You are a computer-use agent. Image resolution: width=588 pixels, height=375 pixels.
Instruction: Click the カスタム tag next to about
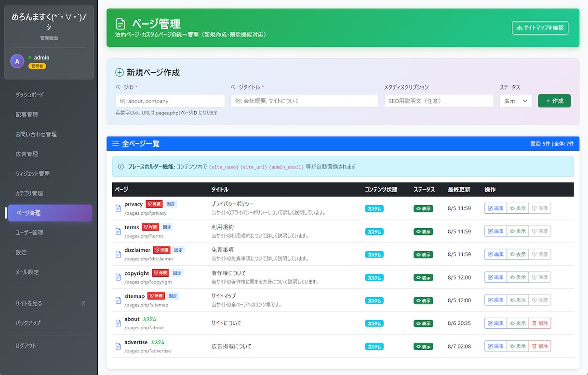[149, 319]
